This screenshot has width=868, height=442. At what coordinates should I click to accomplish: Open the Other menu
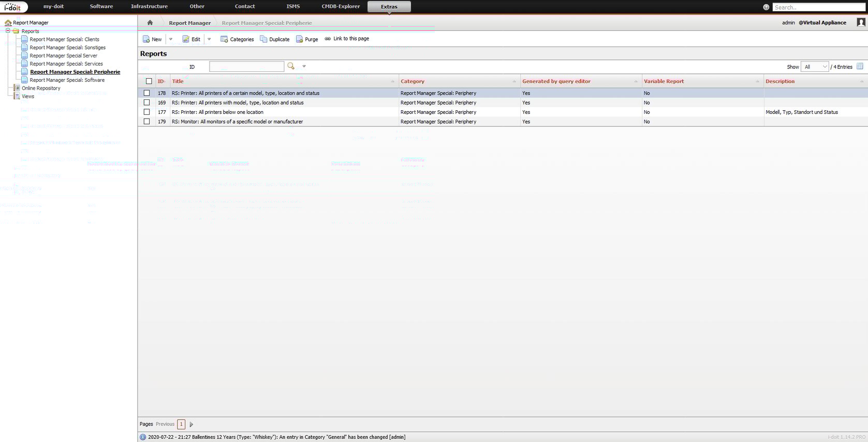point(197,7)
